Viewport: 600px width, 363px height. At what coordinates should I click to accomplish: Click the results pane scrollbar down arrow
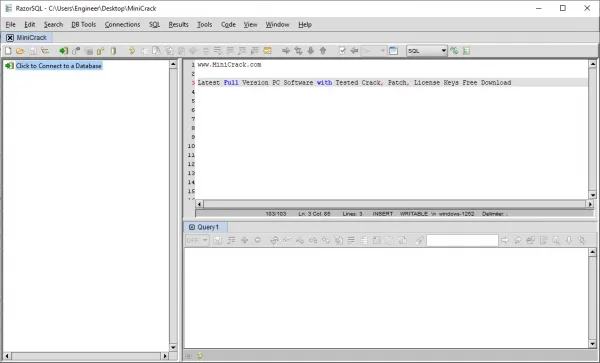pos(593,343)
